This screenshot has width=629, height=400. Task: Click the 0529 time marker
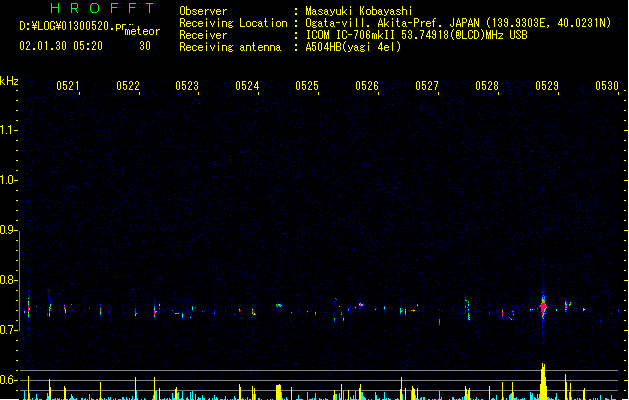coord(547,86)
